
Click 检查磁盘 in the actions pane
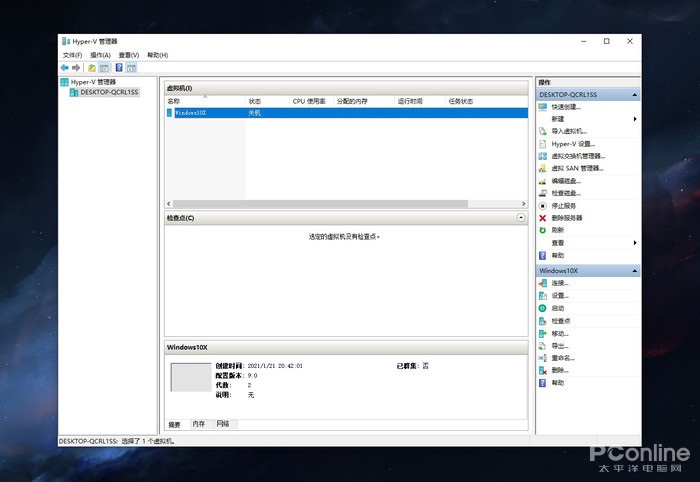click(x=566, y=193)
